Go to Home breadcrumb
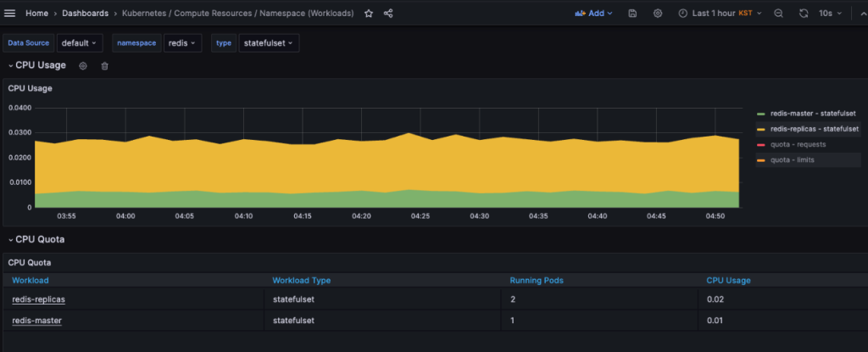 tap(36, 14)
